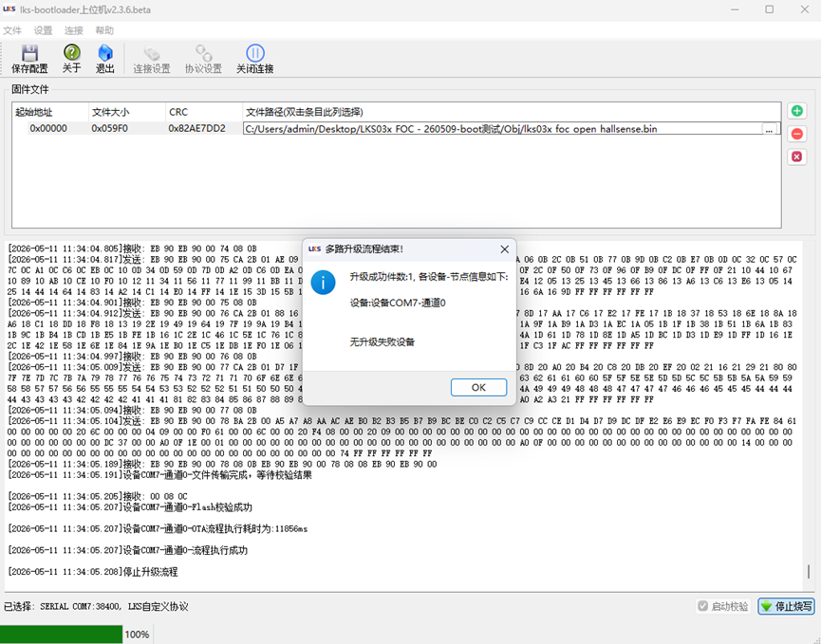Click the 文件路径 column header
The height and width of the screenshot is (644, 821).
(x=512, y=112)
